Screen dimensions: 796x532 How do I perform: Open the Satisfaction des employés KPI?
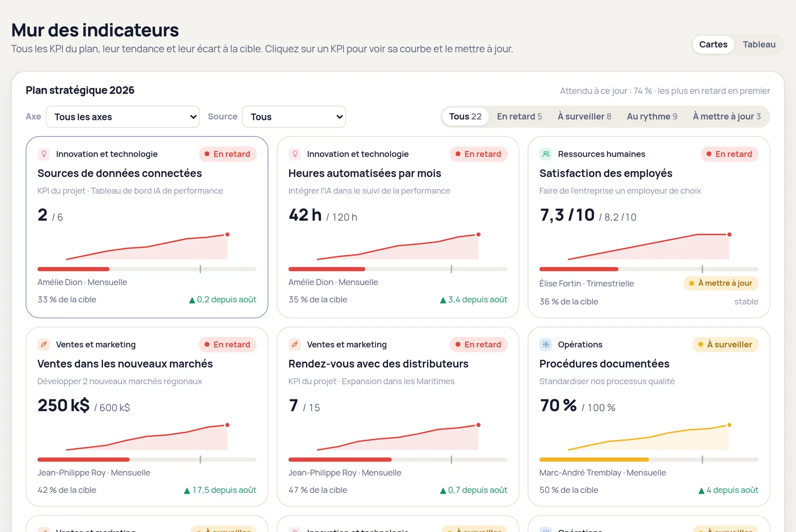click(x=649, y=227)
